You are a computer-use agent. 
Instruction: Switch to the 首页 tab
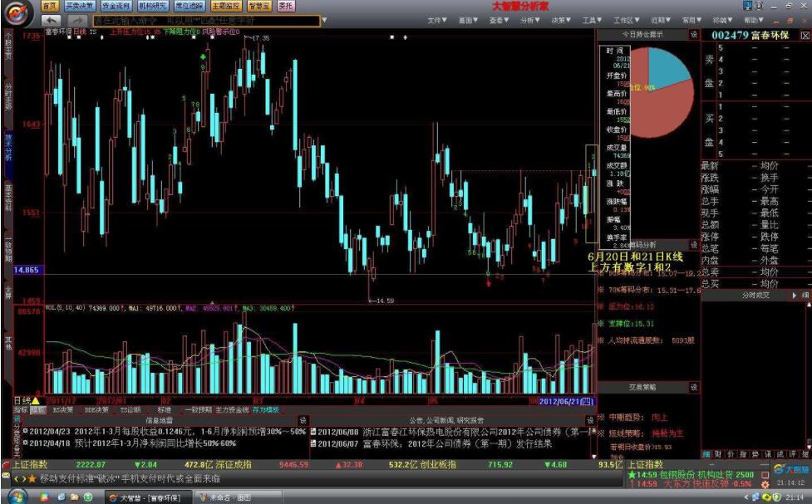(x=50, y=6)
